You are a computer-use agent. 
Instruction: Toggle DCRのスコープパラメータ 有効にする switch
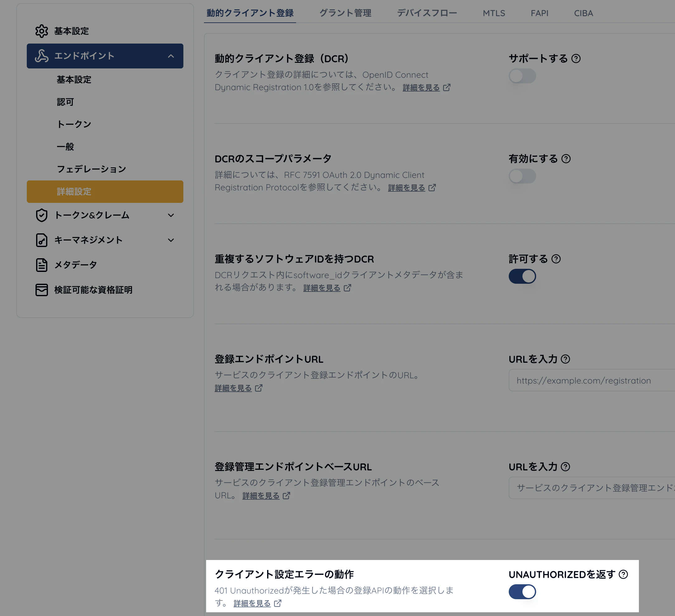click(x=522, y=176)
